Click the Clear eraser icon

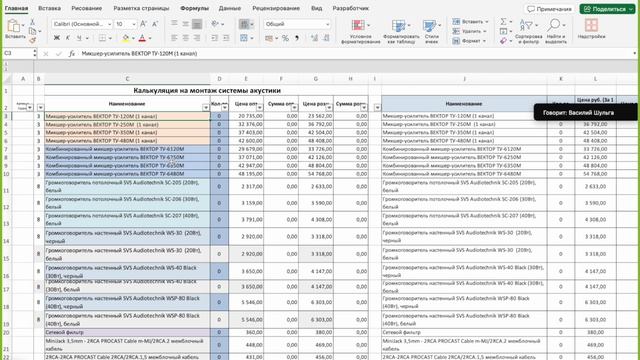coord(503,41)
